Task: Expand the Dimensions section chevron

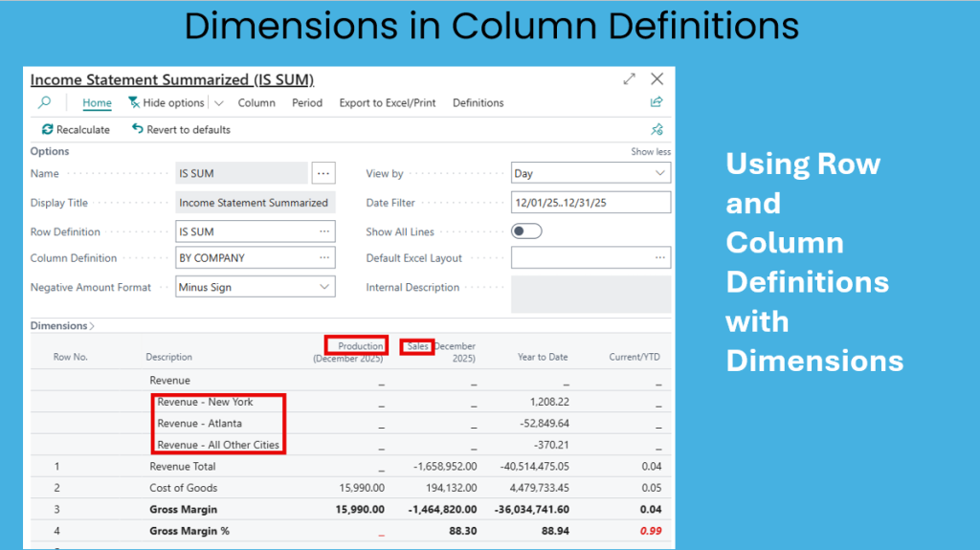Action: pyautogui.click(x=92, y=326)
